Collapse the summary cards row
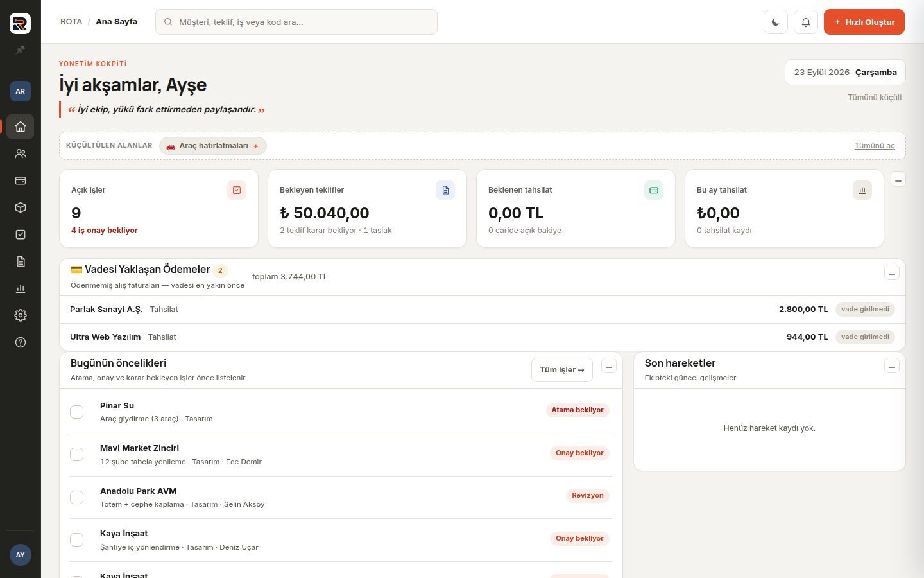 898,181
